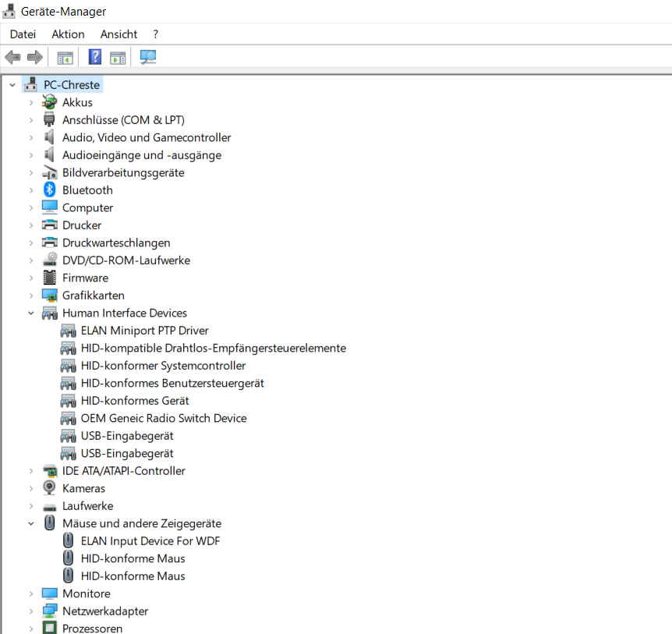The width and height of the screenshot is (672, 634).
Task: Open the Datei menu
Action: 23,34
